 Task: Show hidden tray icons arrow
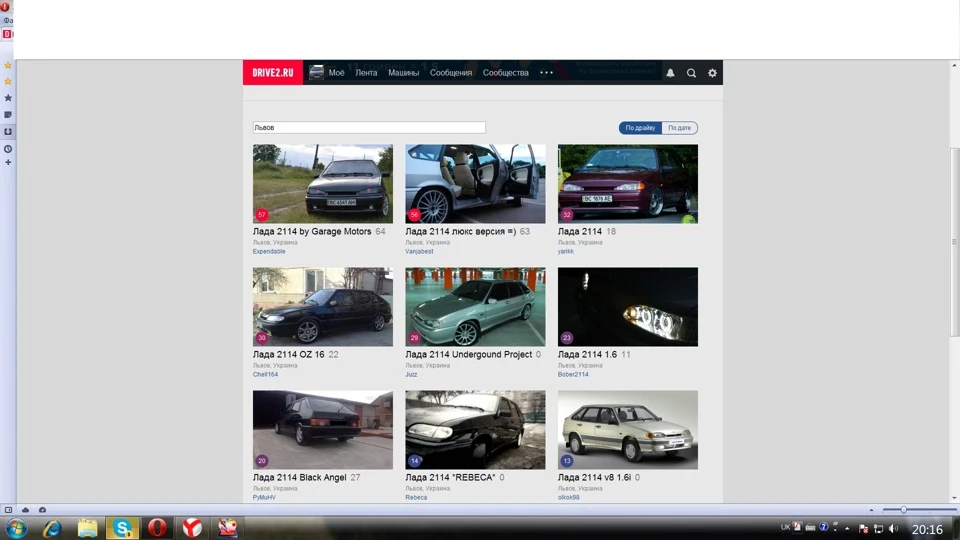pyautogui.click(x=847, y=528)
